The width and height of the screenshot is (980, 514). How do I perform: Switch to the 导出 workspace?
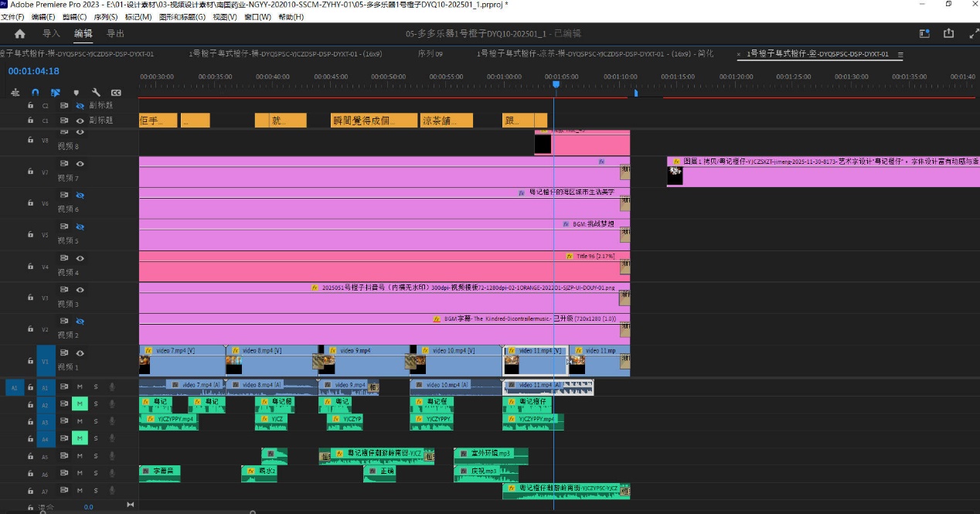(x=115, y=33)
